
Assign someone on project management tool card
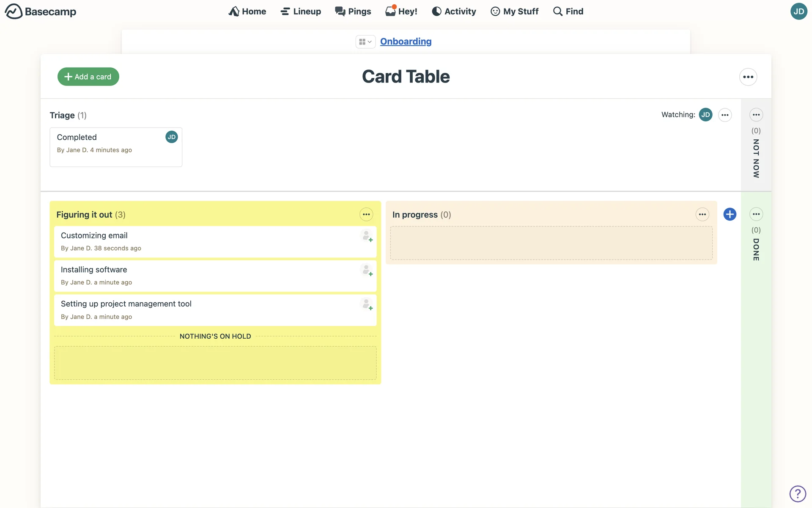[367, 304]
